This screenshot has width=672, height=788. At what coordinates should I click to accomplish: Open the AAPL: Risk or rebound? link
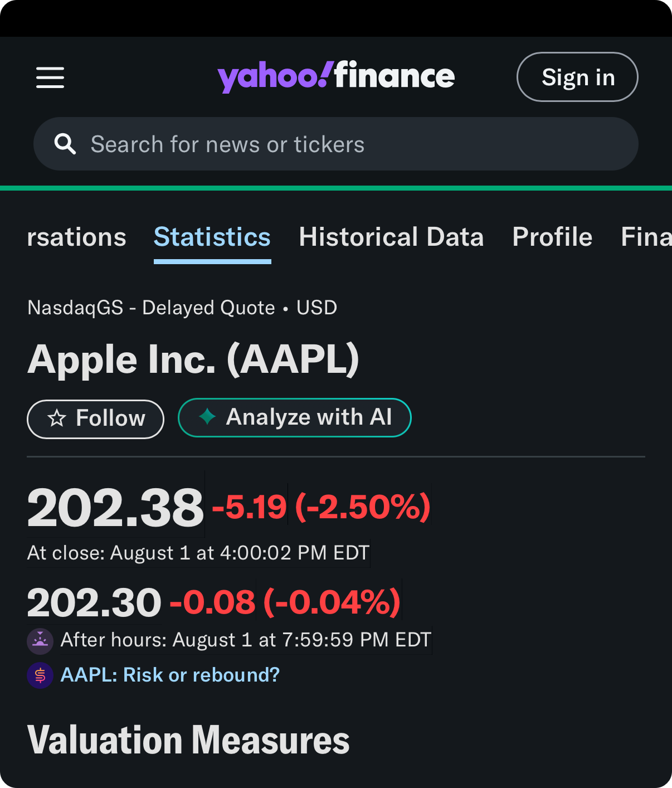(x=170, y=675)
